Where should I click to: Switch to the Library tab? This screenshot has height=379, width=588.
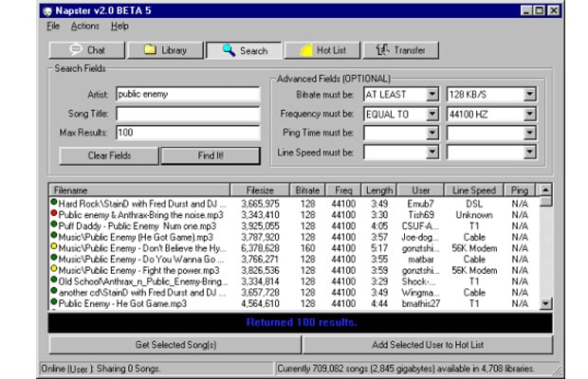point(165,50)
